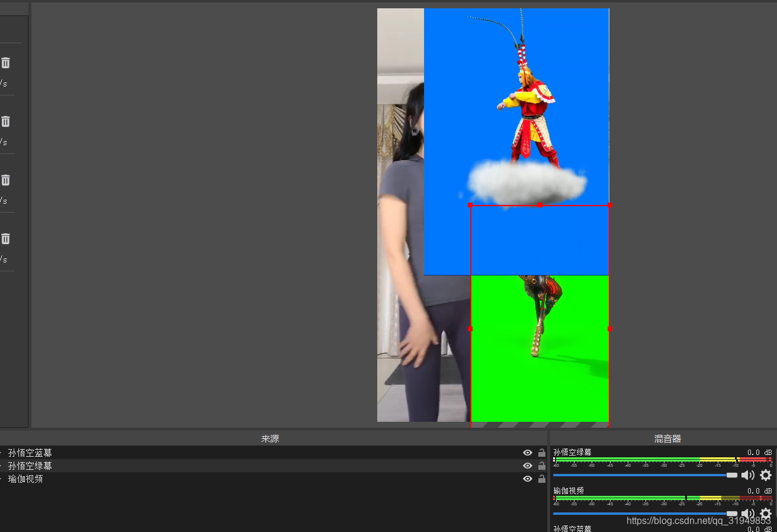This screenshot has height=532, width=777.
Task: Click the 瑜伽视频 audio level meter
Action: click(x=663, y=498)
